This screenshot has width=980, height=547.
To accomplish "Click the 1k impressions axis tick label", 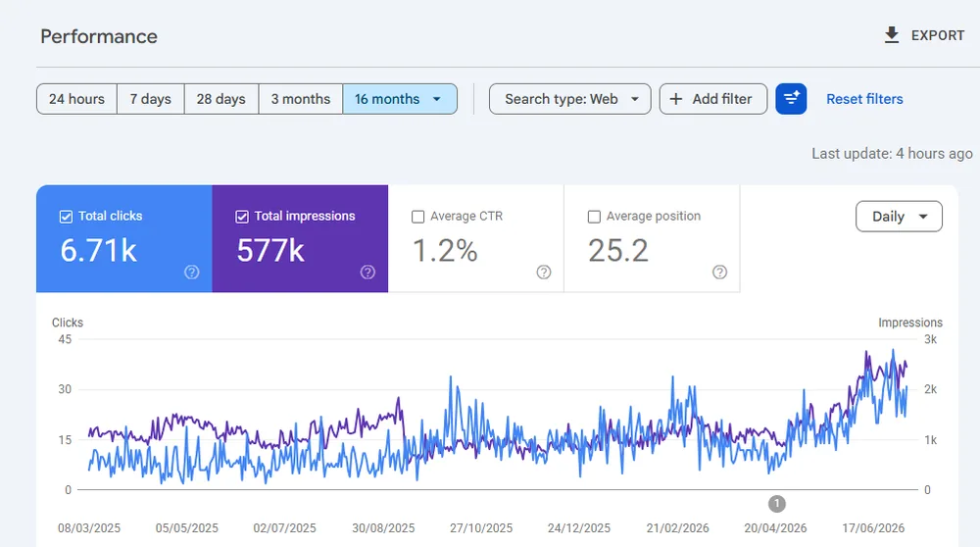I will [931, 440].
